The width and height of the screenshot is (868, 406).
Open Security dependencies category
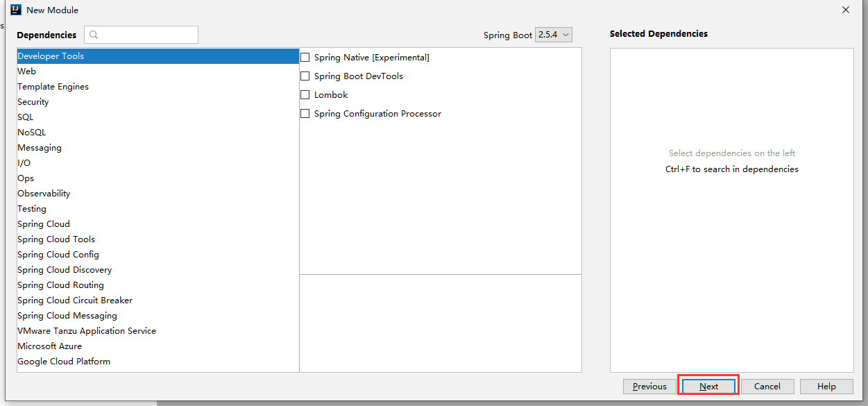(x=158, y=102)
